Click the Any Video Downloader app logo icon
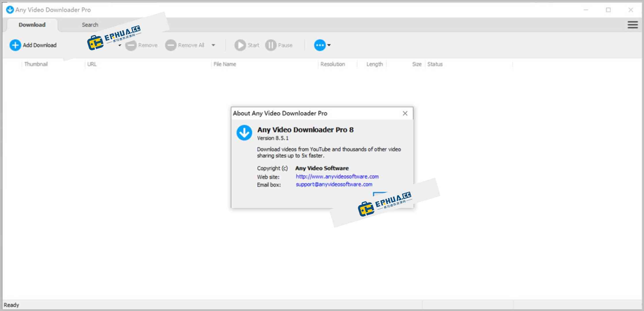This screenshot has height=311, width=644. (x=10, y=10)
